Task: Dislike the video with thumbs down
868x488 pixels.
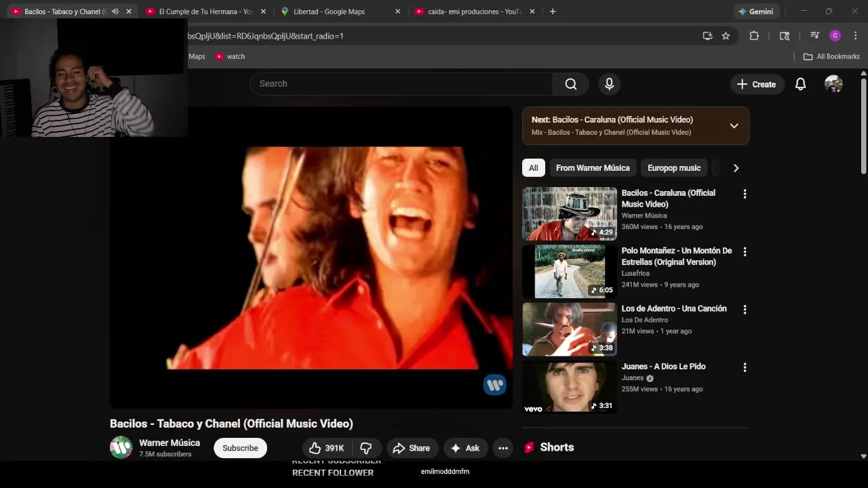Action: [366, 448]
